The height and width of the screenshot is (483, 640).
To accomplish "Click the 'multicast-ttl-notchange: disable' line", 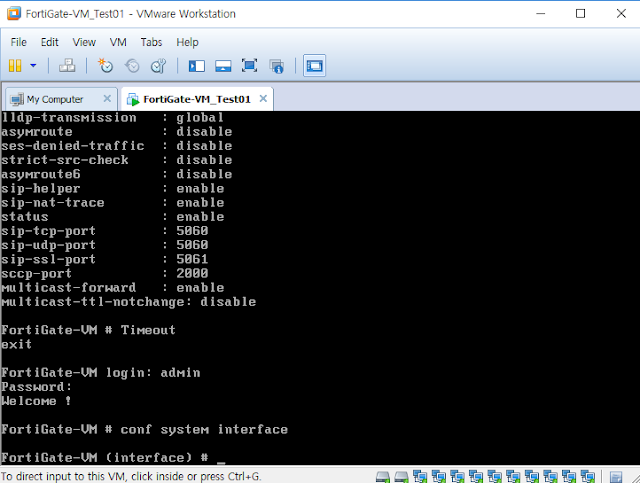I will click(x=129, y=302).
